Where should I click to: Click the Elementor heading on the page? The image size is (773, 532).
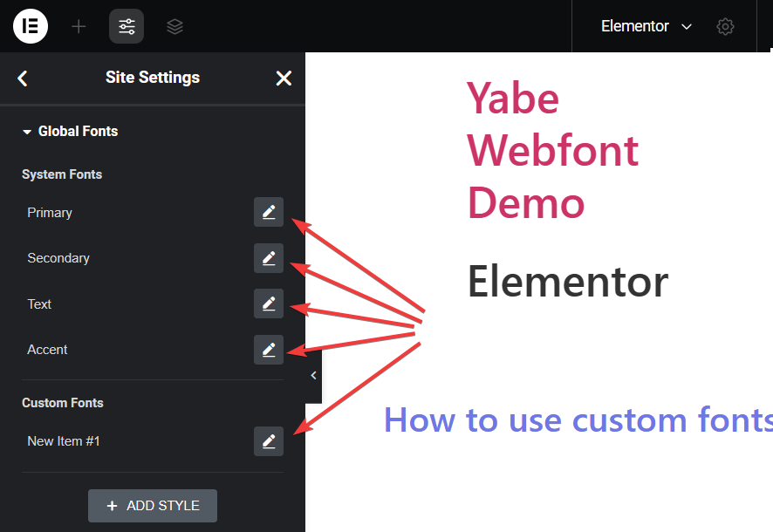(x=567, y=282)
